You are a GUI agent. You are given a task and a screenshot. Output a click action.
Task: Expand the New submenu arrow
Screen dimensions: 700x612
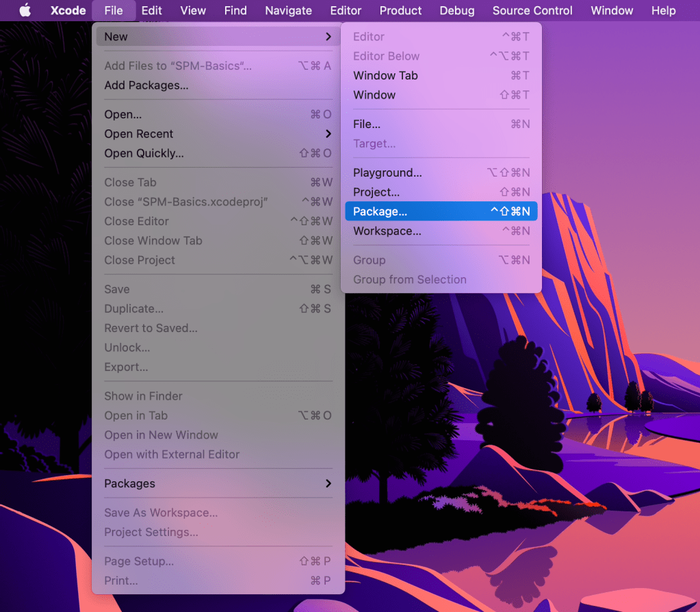(x=328, y=36)
